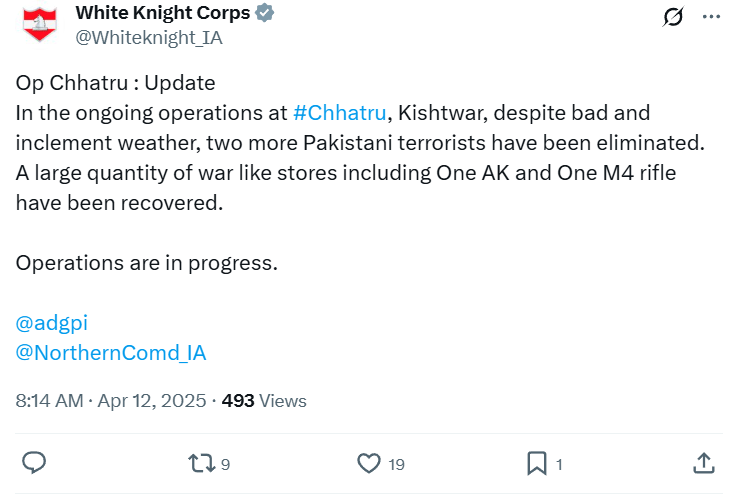Image resolution: width=743 pixels, height=499 pixels.
Task: Click the share upload icon
Action: coord(704,463)
